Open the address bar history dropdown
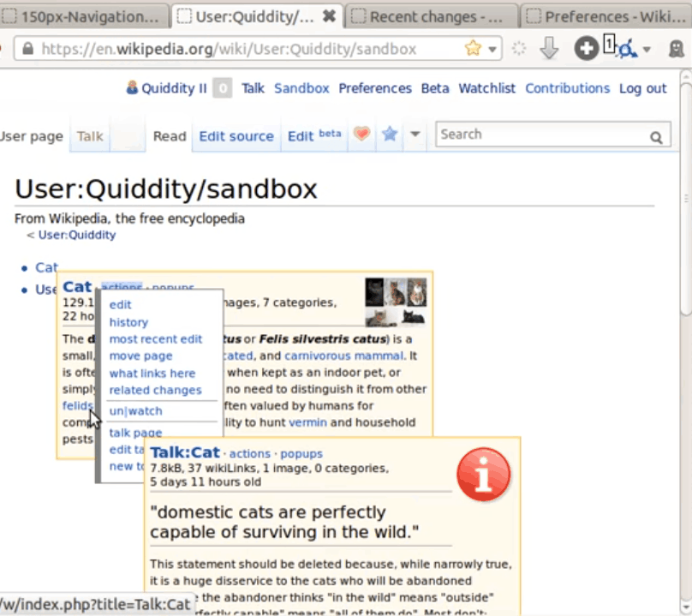 tap(492, 50)
